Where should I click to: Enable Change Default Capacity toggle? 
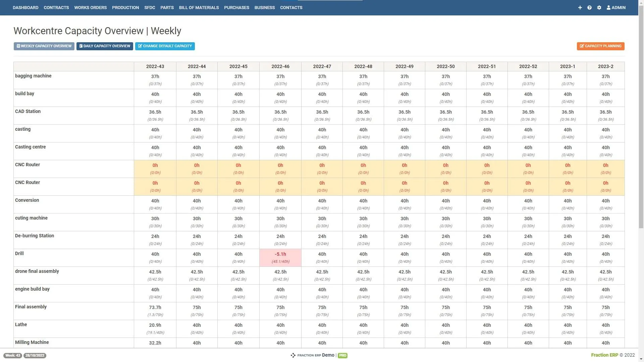click(x=165, y=46)
